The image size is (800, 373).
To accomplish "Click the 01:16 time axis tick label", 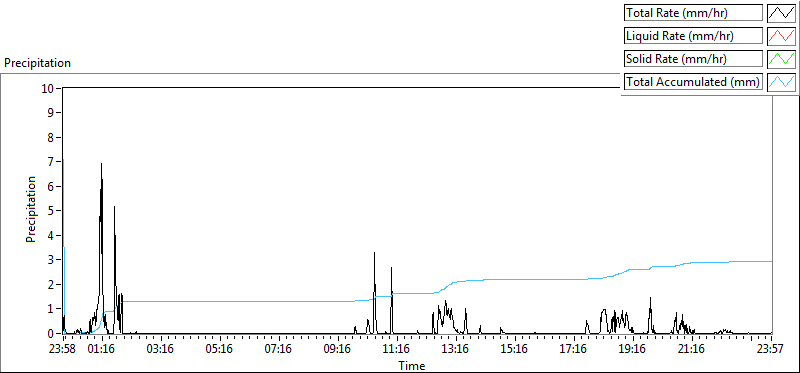I will click(102, 350).
